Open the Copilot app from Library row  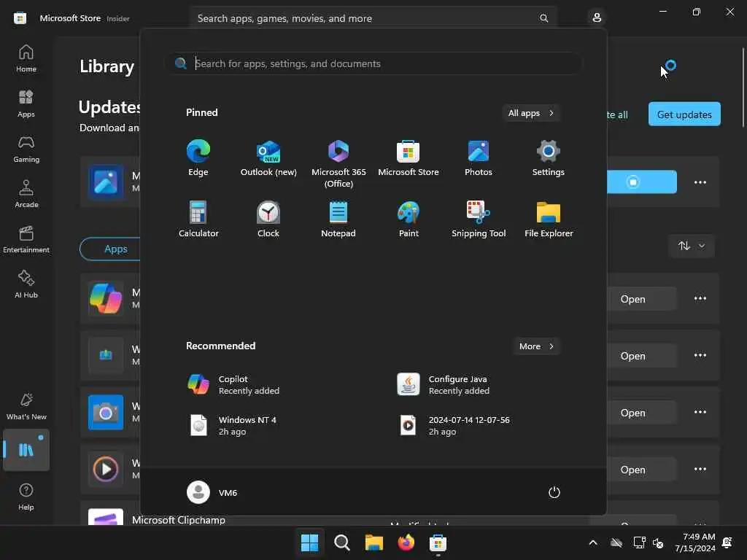pyautogui.click(x=641, y=299)
